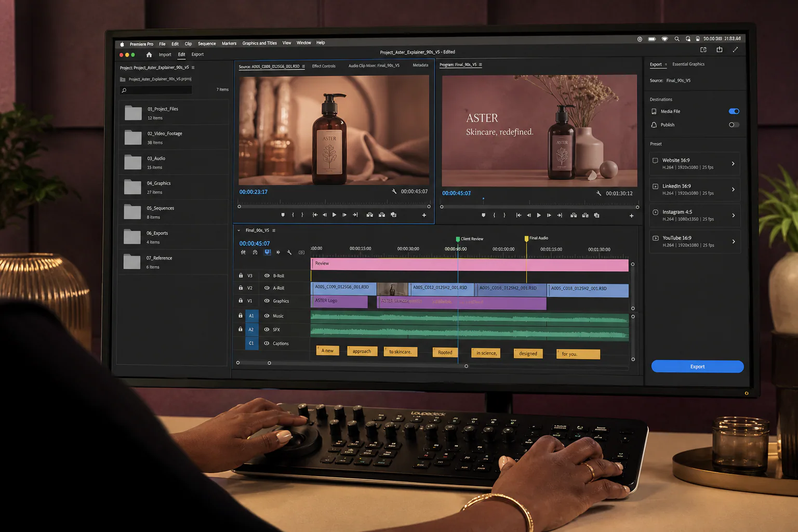
Task: Toggle lock on A1 Music track
Action: pos(241,315)
